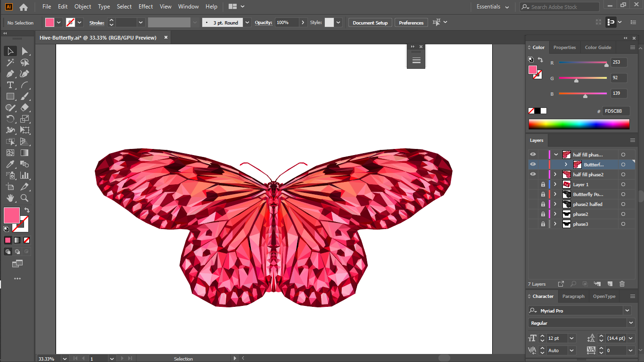Hide the 'Buttterf...' sublayer
This screenshot has width=644, height=362.
[533, 165]
